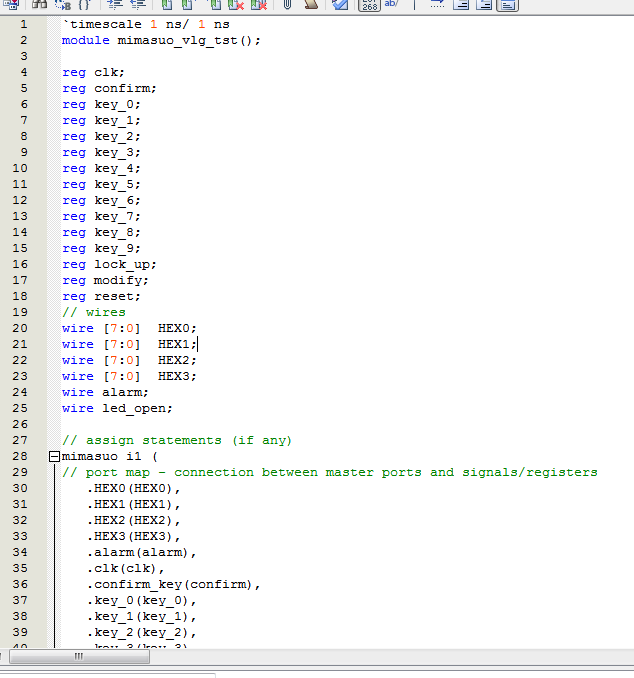Click the first document page toolbar icon

pyautogui.click(x=461, y=4)
